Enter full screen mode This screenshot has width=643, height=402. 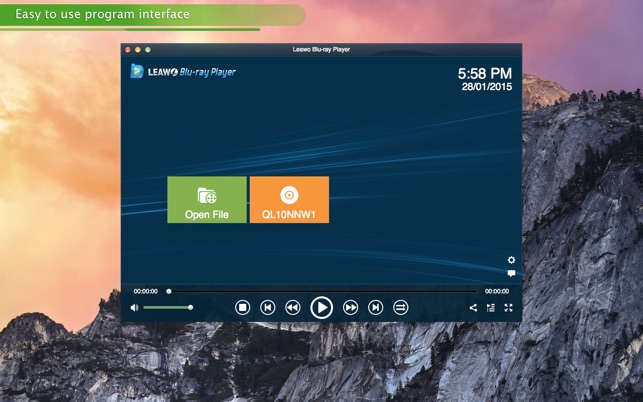click(508, 308)
